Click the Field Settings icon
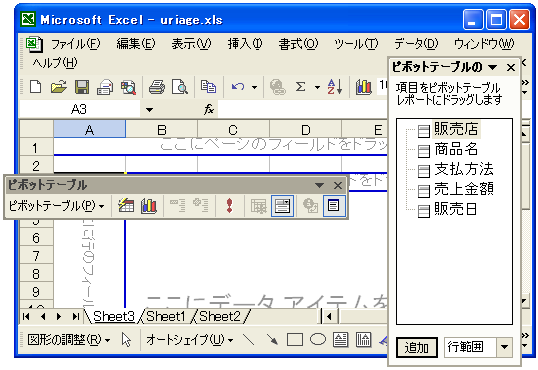Screen dimensions: 538x370 (311, 206)
